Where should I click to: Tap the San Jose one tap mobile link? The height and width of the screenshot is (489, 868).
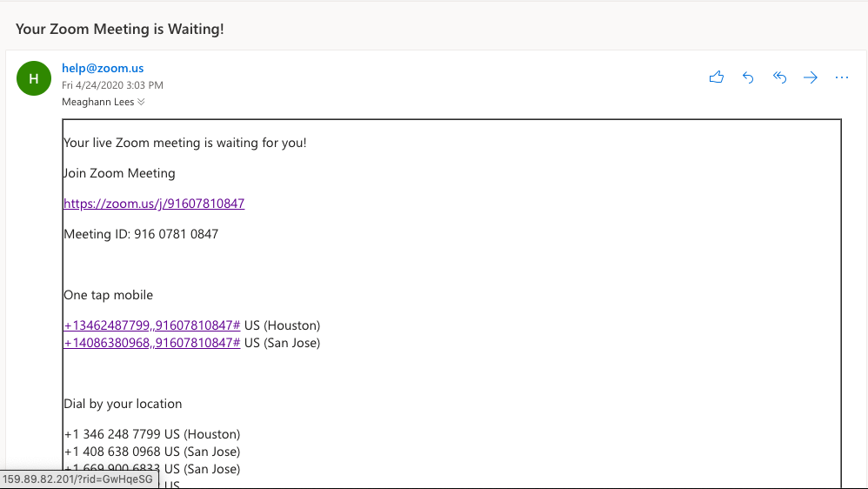click(151, 343)
